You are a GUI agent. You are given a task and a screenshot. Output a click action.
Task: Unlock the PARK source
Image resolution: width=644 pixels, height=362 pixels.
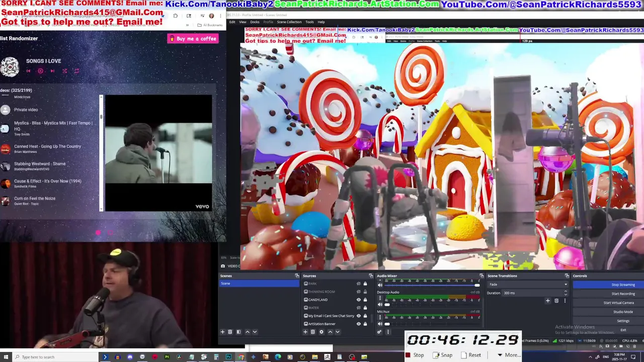click(x=365, y=284)
